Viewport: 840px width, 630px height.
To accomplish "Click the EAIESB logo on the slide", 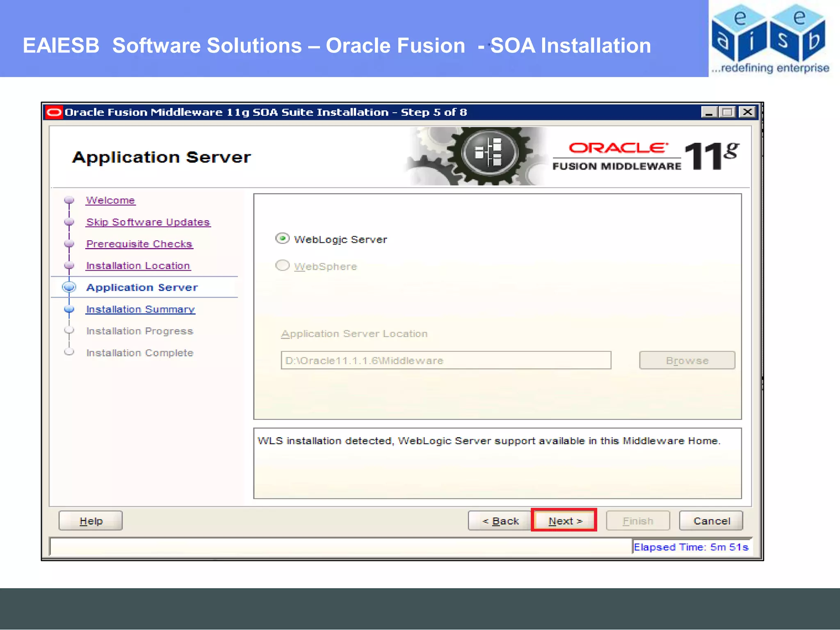I will pos(770,38).
